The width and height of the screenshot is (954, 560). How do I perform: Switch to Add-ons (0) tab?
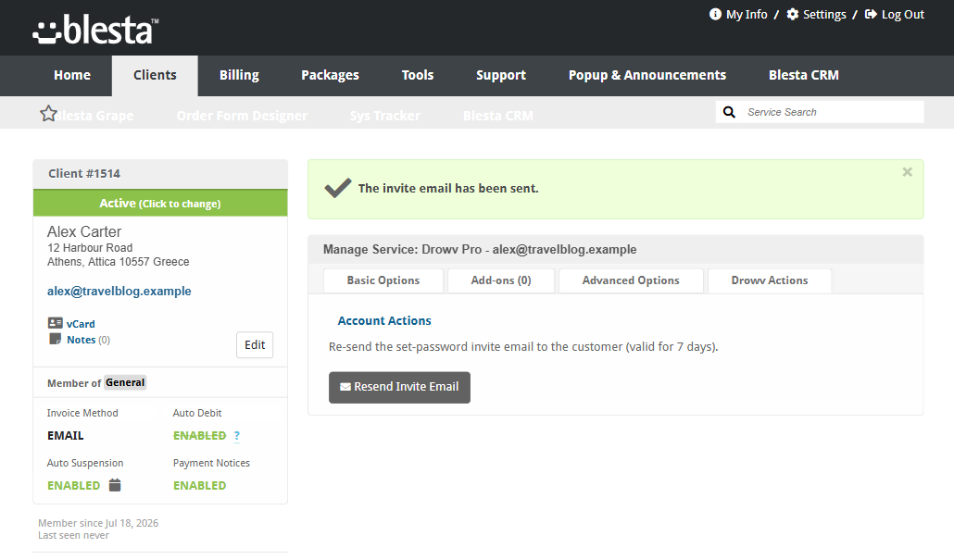tap(501, 280)
